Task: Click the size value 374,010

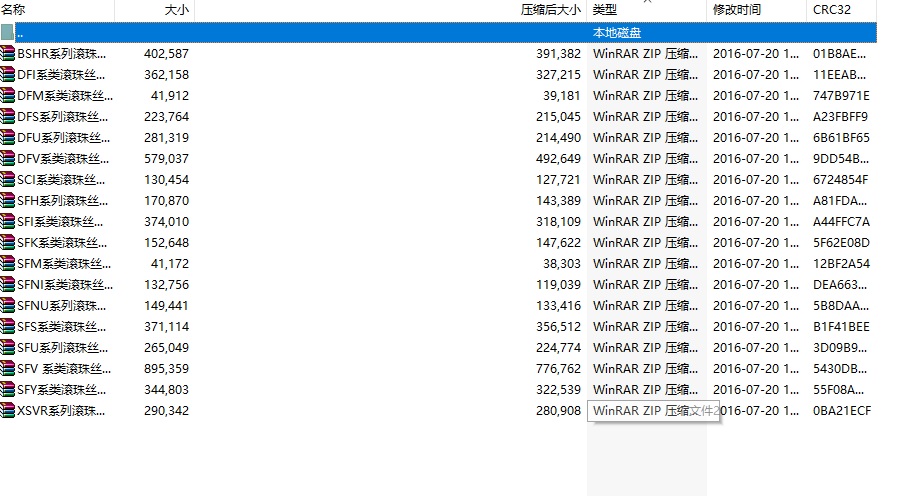Action: point(166,222)
